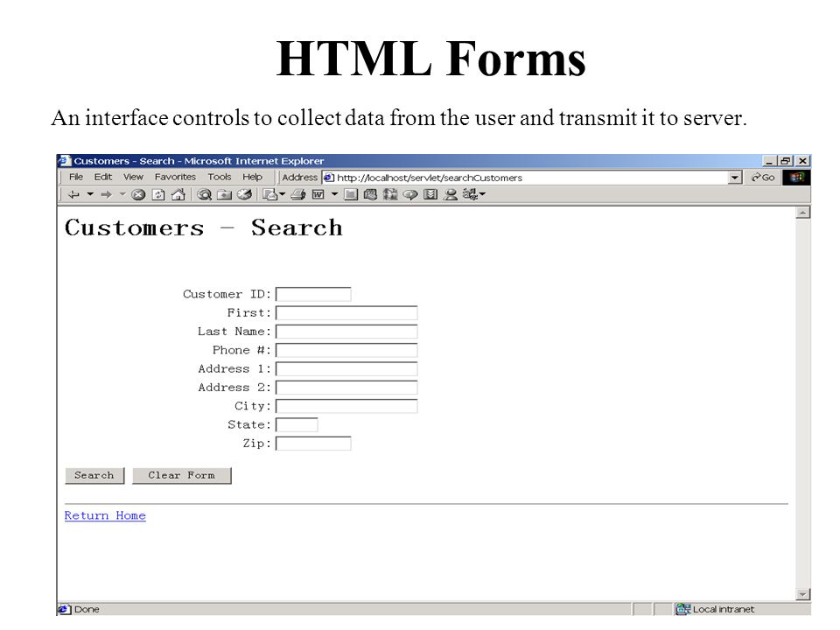Click into the Last Name field
The height and width of the screenshot is (630, 840).
pyautogui.click(x=346, y=332)
